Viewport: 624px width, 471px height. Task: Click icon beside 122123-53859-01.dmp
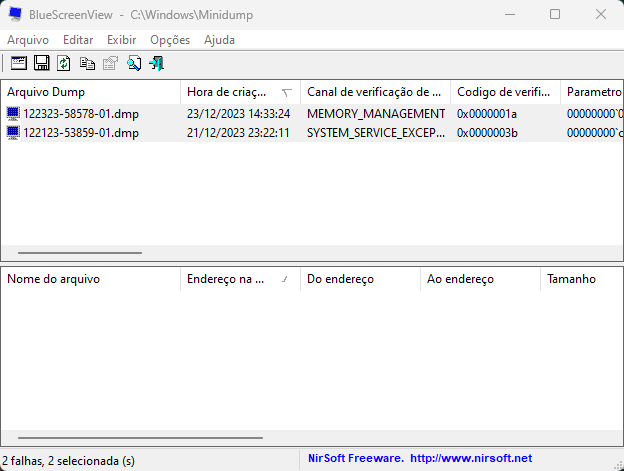pos(13,132)
